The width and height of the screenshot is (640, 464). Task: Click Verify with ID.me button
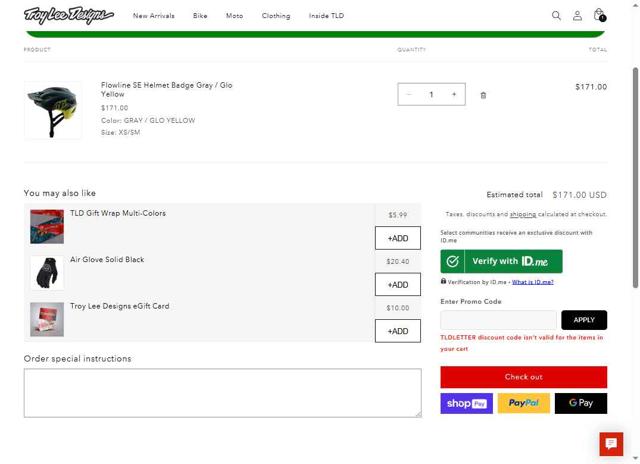click(x=501, y=261)
